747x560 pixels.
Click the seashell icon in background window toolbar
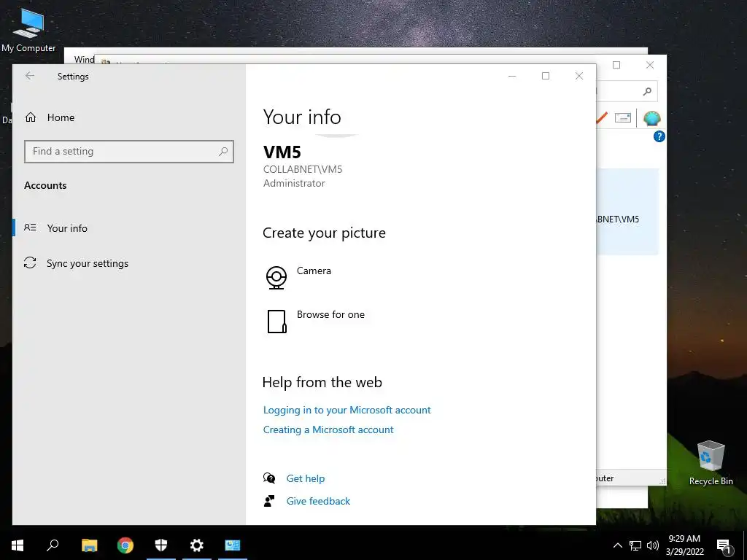coord(651,117)
